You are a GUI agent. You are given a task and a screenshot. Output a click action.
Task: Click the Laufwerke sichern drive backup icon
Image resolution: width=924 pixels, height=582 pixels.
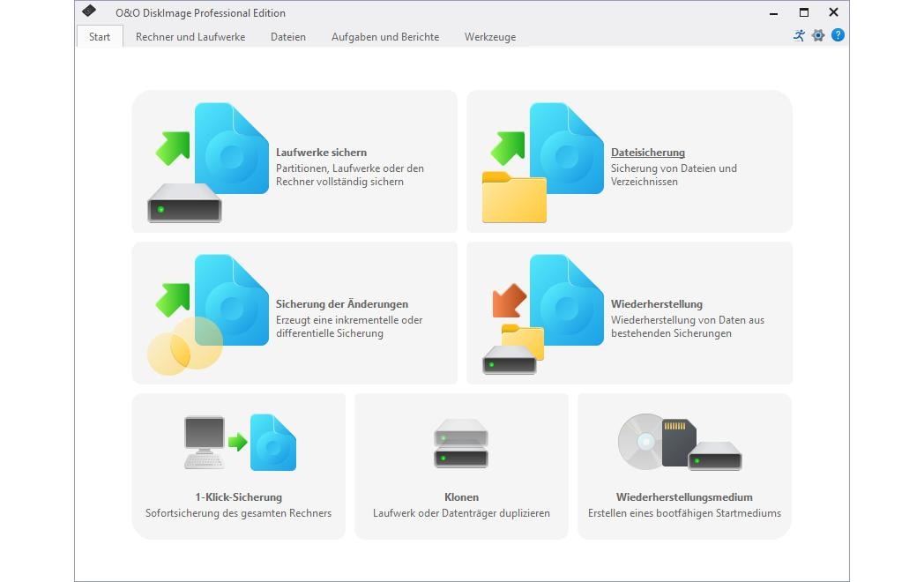tap(209, 162)
